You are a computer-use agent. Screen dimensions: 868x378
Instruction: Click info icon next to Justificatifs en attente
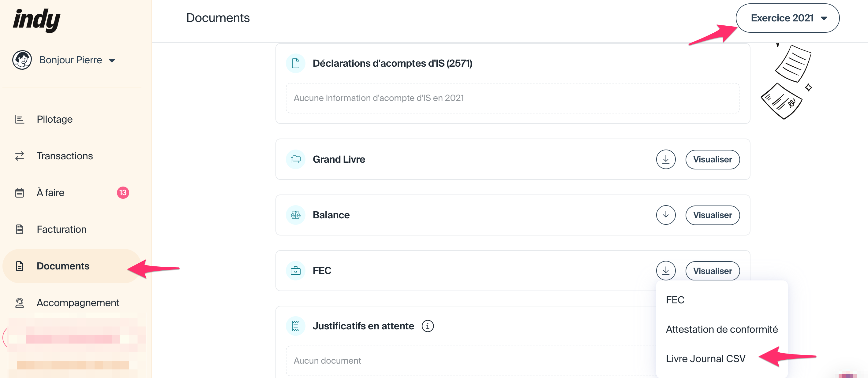point(428,326)
